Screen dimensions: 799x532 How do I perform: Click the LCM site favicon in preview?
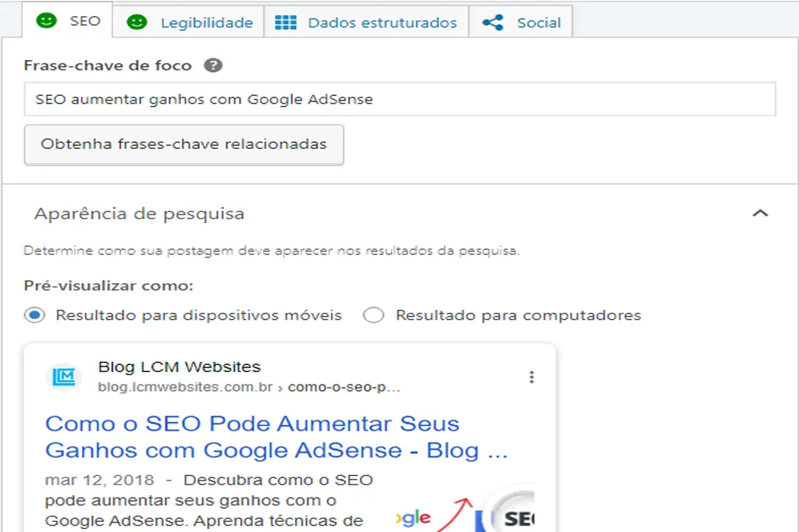click(x=64, y=377)
